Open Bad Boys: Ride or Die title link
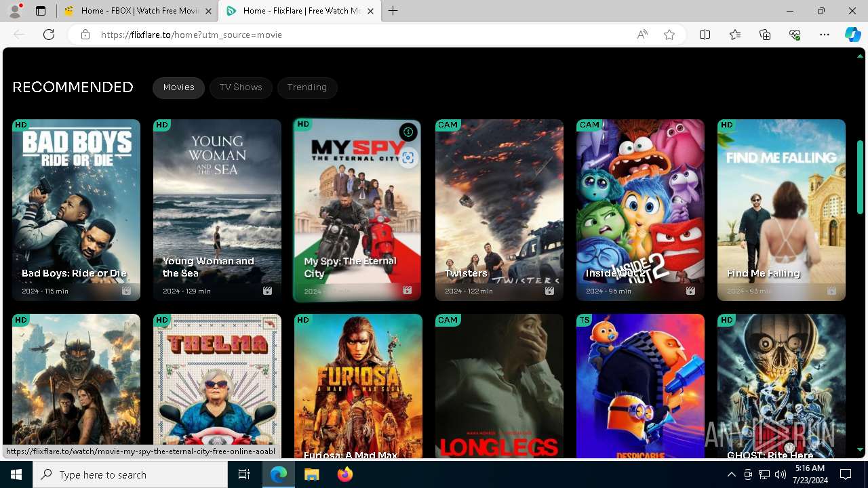 (74, 273)
